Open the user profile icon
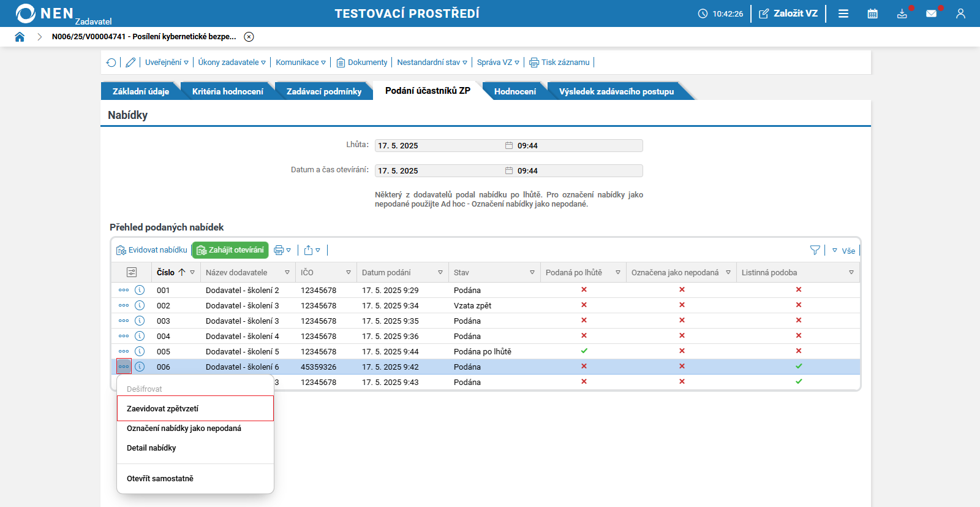 [960, 13]
